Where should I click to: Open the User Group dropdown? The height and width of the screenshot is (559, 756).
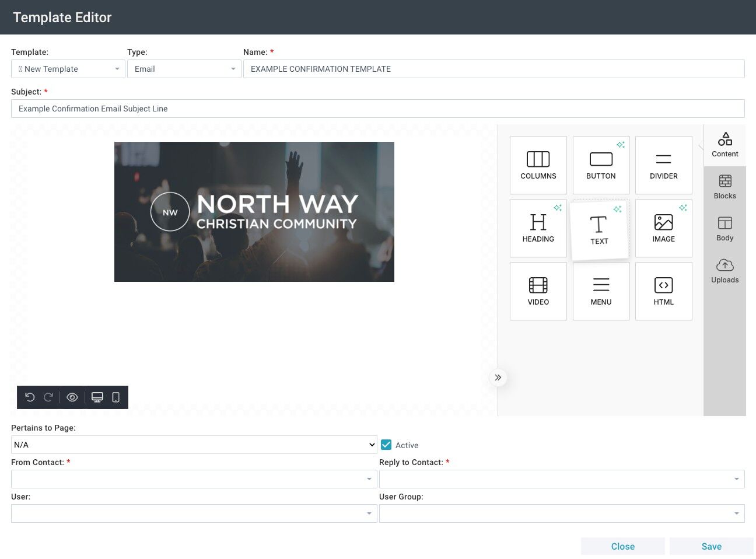click(x=562, y=513)
